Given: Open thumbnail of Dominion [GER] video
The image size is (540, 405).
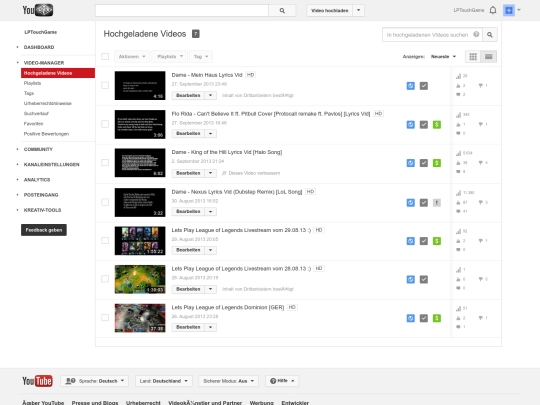Looking at the screenshot, I should pos(140,318).
